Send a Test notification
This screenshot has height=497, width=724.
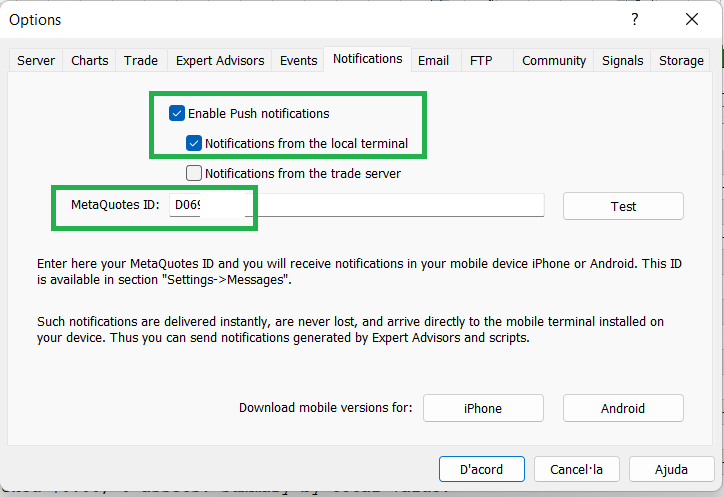[x=623, y=206]
